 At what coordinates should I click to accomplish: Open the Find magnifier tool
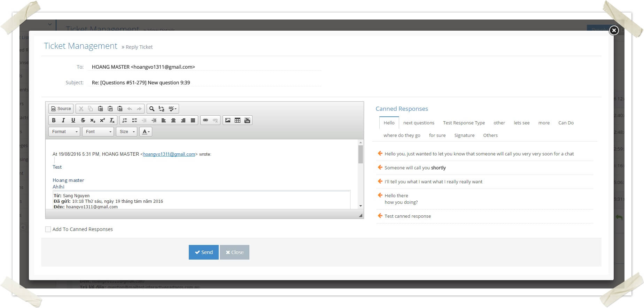(152, 109)
